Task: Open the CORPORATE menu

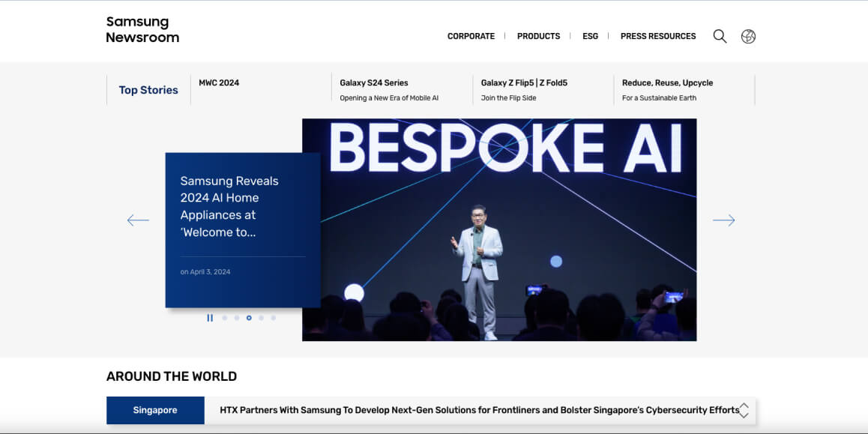Action: 471,36
